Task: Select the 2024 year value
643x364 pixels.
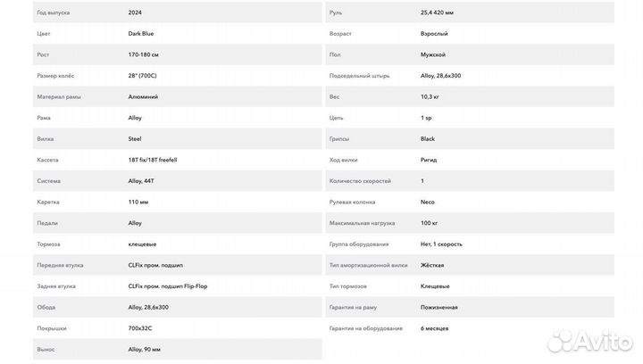Action: tap(136, 12)
